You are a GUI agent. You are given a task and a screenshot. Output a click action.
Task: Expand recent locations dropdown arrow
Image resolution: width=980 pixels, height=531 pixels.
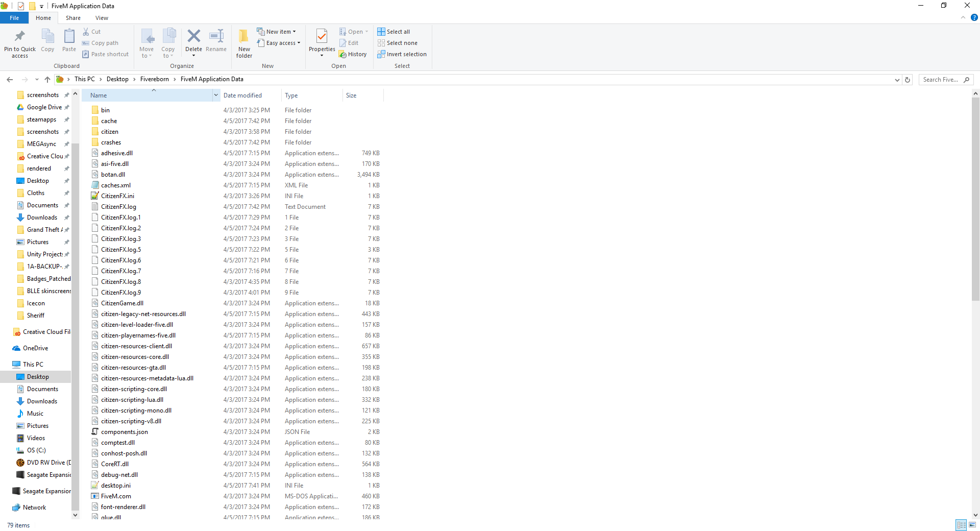[37, 80]
